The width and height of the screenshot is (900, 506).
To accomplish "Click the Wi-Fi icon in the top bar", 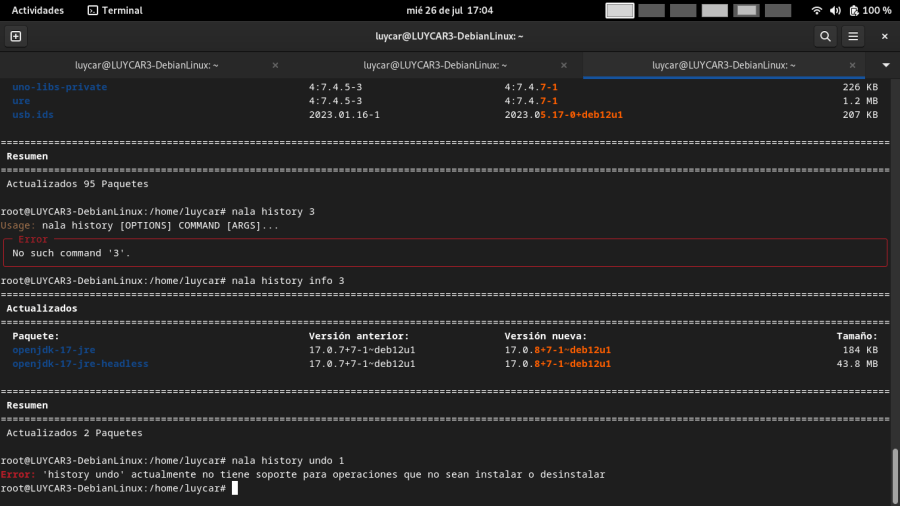I will 817,10.
